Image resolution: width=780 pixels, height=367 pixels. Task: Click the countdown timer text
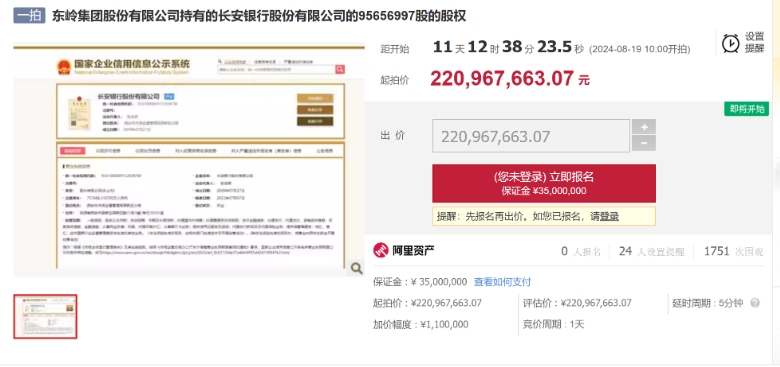(508, 48)
